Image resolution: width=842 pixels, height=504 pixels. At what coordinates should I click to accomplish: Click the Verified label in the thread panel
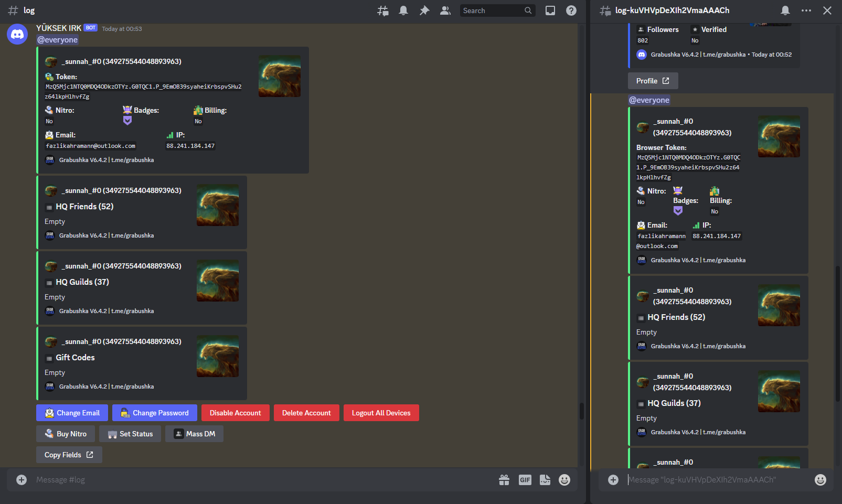[714, 30]
